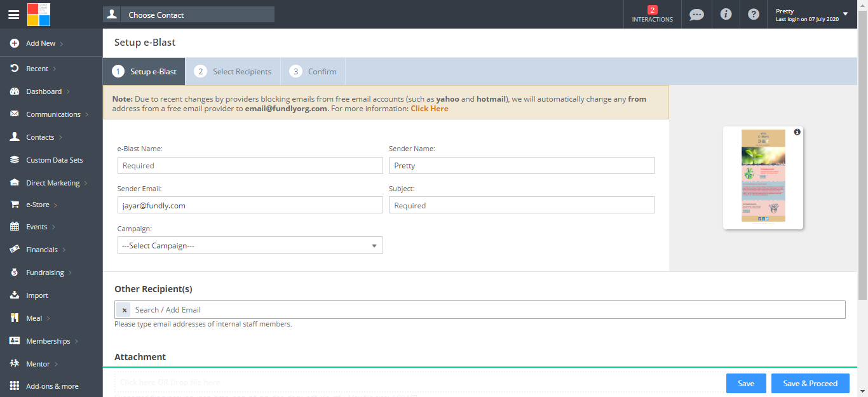Viewport: 868px width, 397px height.
Task: Open the Pretty user account dropdown arrow
Action: coord(845,14)
